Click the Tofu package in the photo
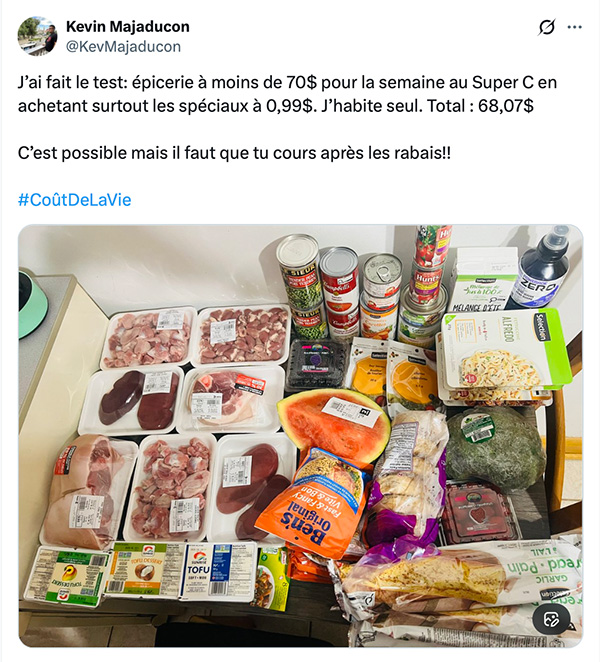Viewport: 600px width, 662px height. [x=219, y=570]
